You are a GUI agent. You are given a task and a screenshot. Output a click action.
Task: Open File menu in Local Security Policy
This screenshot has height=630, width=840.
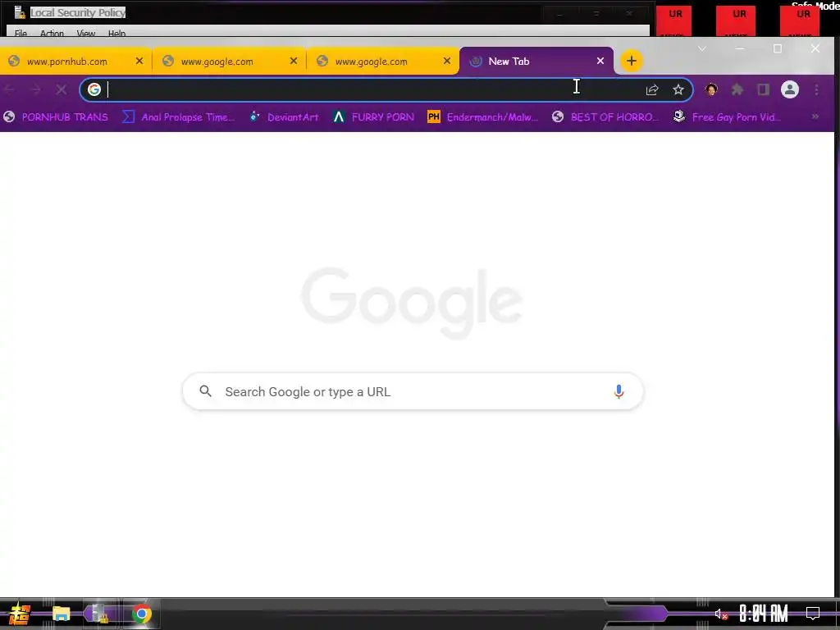click(21, 33)
